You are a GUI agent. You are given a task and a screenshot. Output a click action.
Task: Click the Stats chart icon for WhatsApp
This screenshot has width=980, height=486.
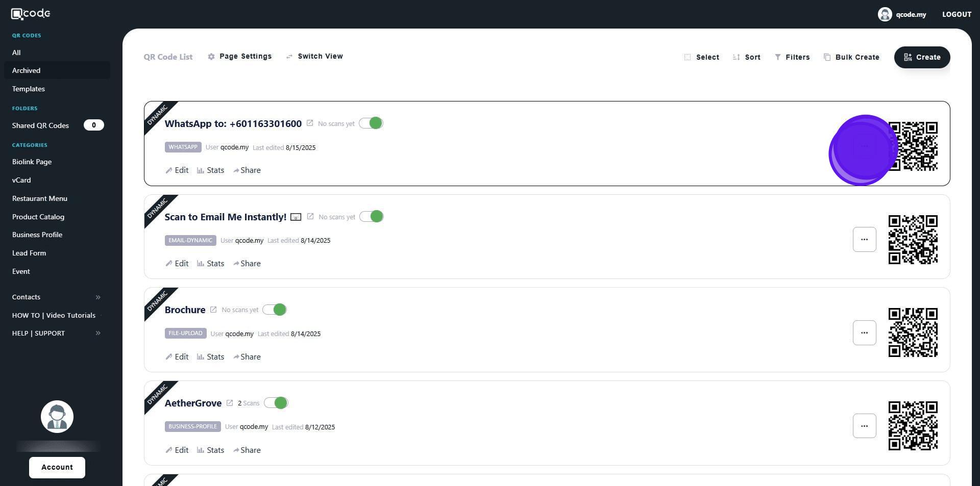coord(201,170)
